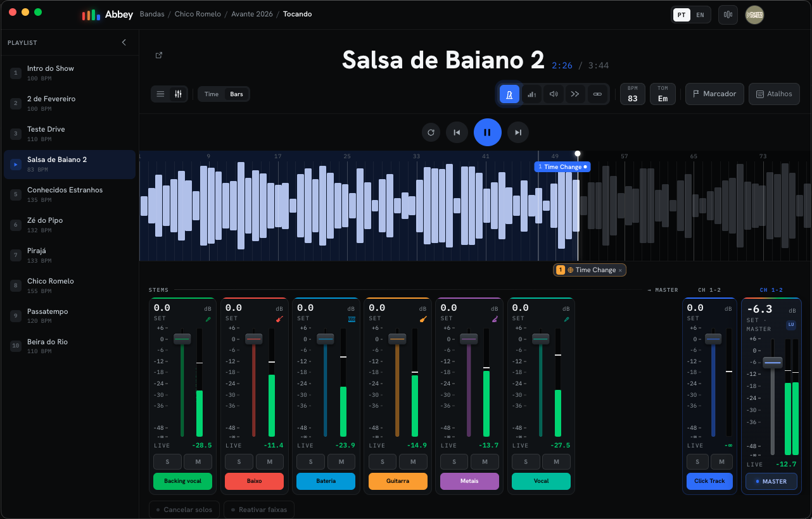The image size is (812, 519).
Task: Toggle the metronome icon button
Action: (x=509, y=94)
